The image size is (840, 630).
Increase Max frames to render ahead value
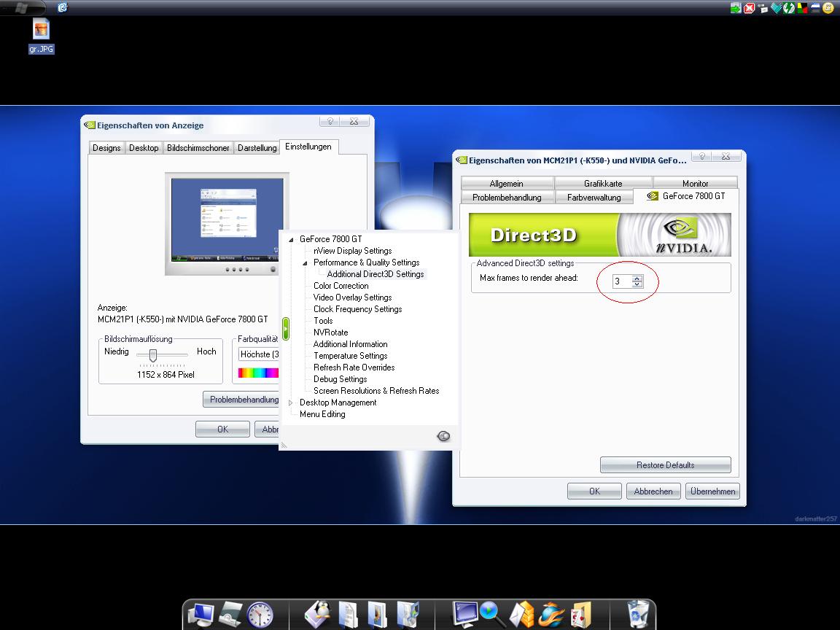click(637, 278)
